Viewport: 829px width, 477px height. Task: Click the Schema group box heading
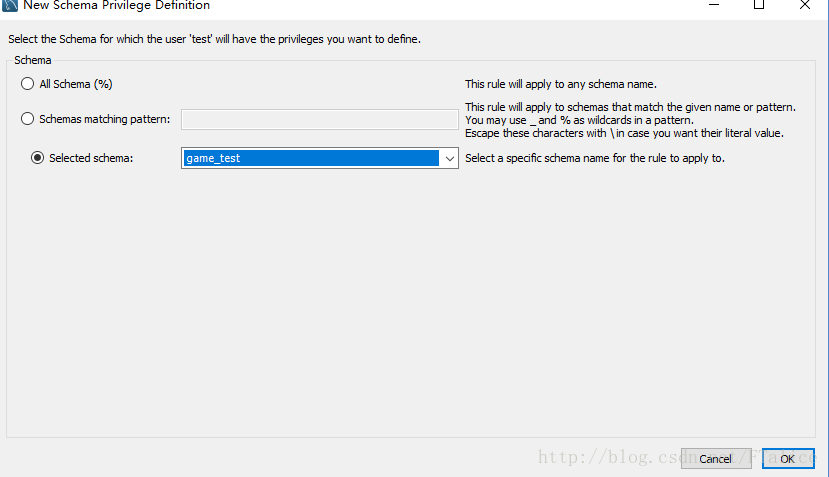(x=33, y=61)
